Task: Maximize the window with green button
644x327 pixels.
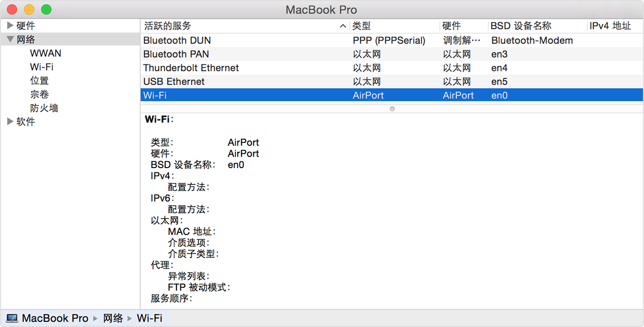Action: tap(46, 9)
